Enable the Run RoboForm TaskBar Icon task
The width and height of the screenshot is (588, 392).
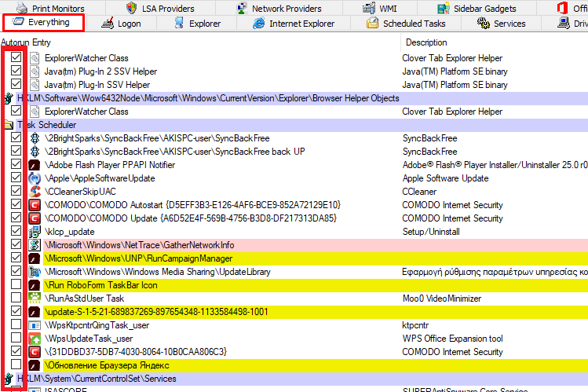pyautogui.click(x=16, y=284)
